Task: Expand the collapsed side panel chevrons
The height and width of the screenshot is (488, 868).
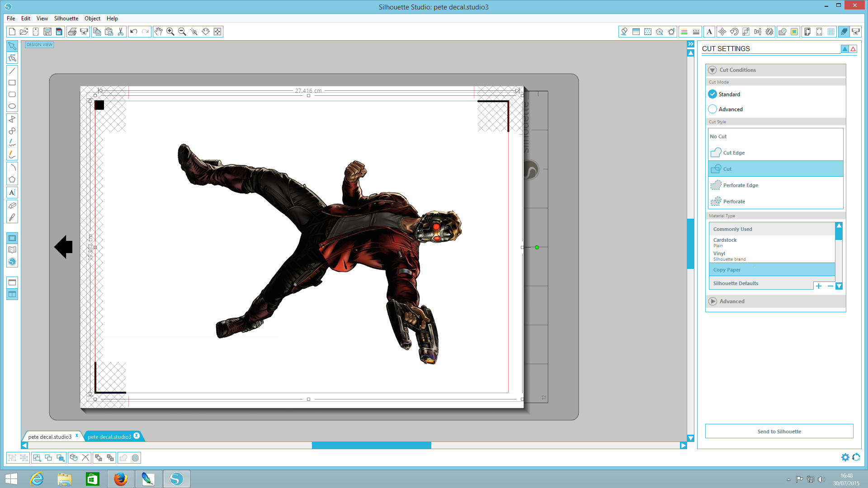Action: click(691, 44)
